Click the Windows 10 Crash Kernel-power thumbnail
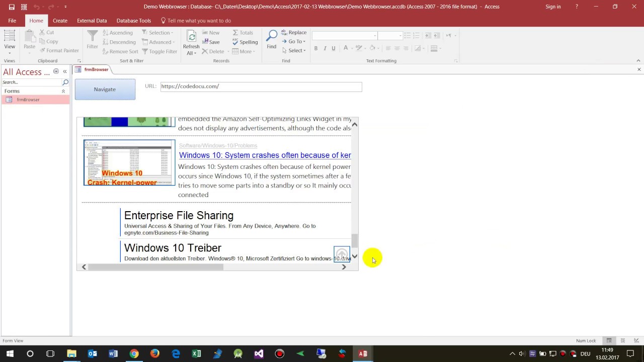The height and width of the screenshot is (362, 644). coord(129,162)
